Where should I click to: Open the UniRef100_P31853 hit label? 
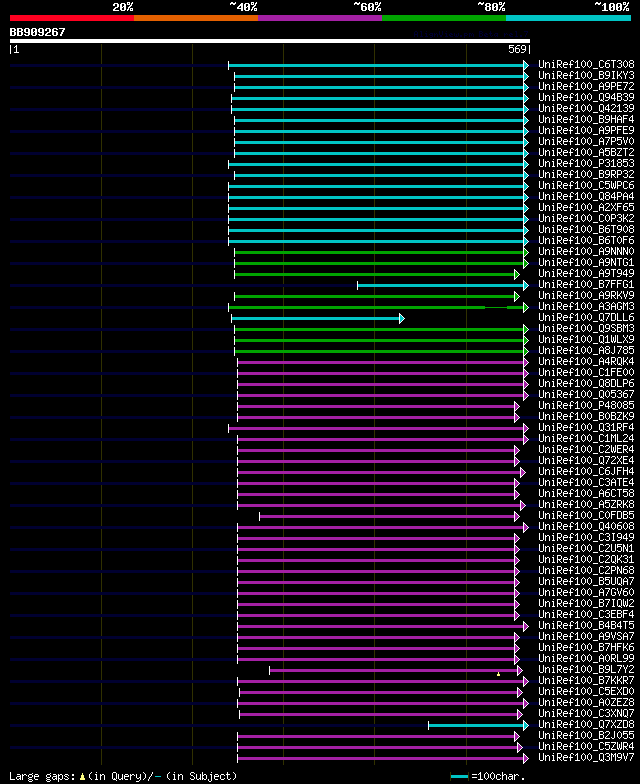click(x=586, y=164)
